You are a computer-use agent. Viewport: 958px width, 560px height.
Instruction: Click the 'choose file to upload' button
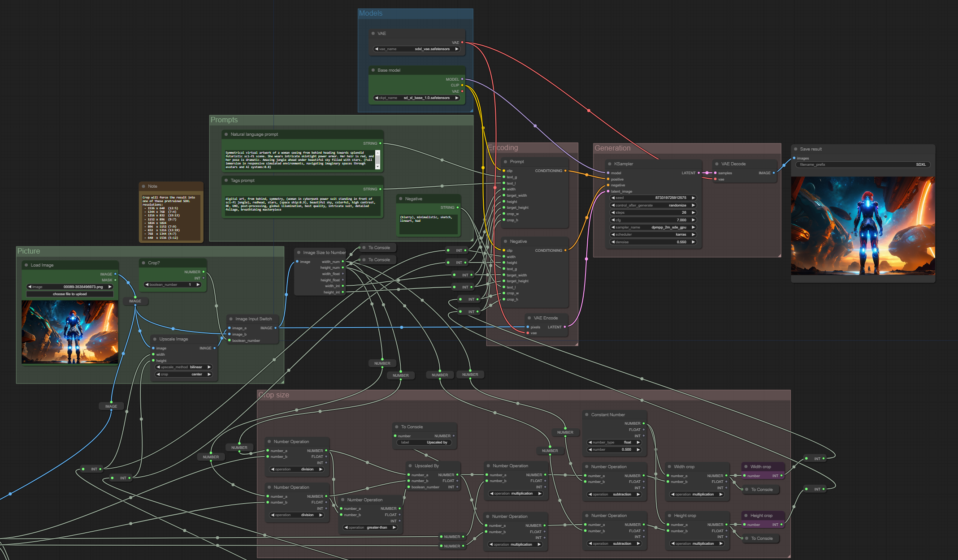(x=69, y=294)
